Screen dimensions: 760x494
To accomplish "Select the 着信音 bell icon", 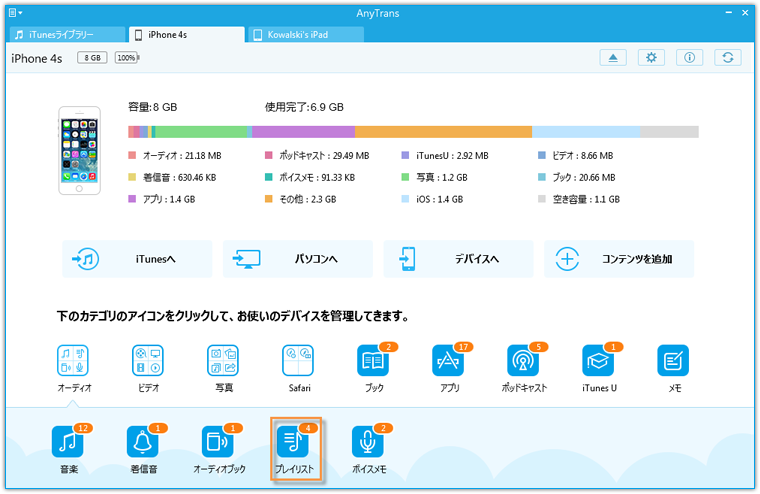I will (143, 442).
